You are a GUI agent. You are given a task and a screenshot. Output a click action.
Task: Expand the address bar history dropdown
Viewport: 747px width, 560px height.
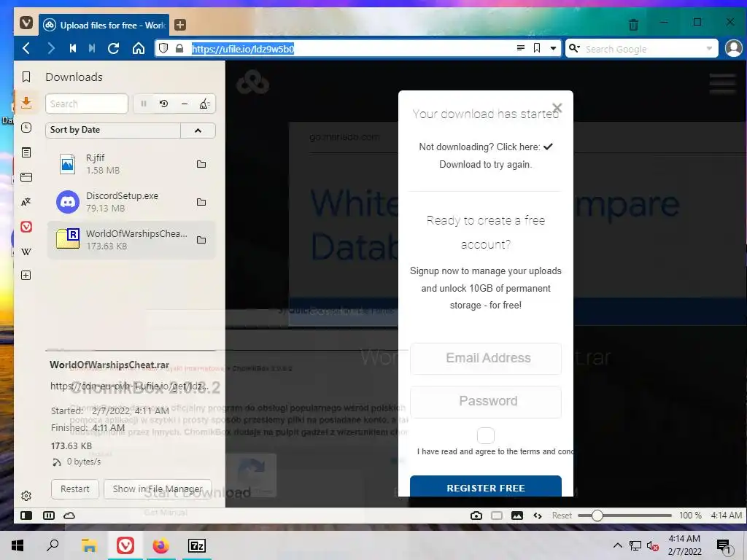coord(553,48)
